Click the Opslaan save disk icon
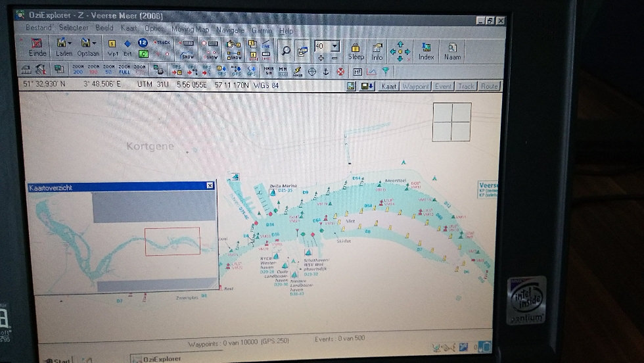 coord(85,42)
